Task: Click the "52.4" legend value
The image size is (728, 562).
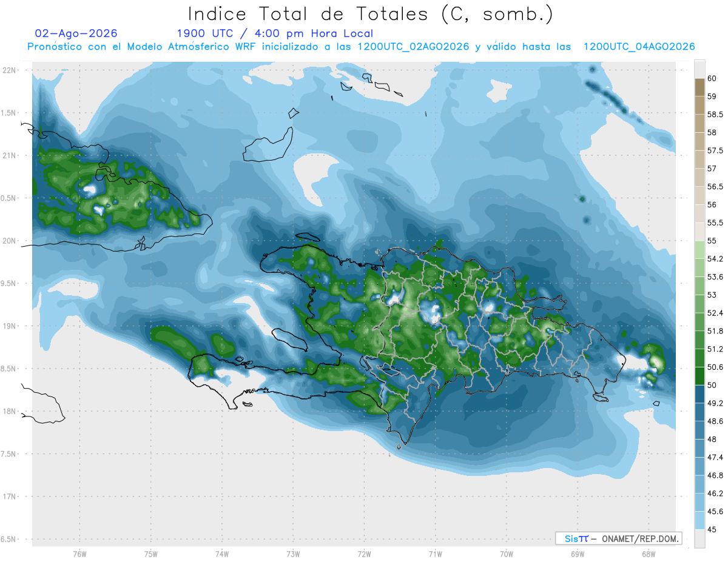Action: 716,313
